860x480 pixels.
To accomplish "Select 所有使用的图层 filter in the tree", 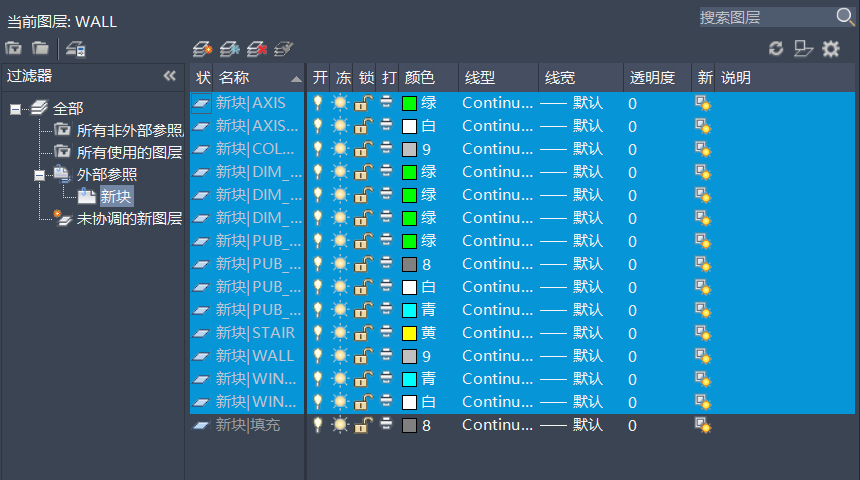I will 129,152.
